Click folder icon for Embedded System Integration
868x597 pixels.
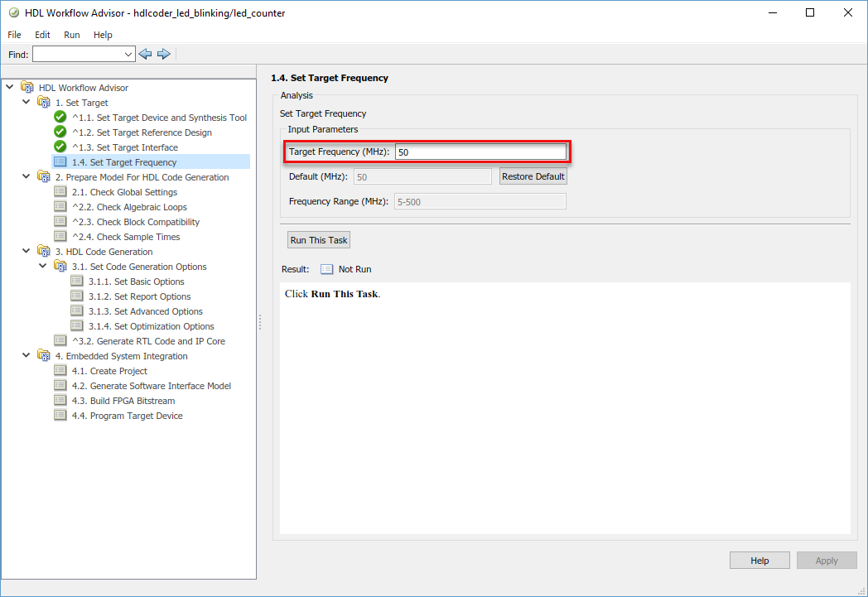point(43,356)
